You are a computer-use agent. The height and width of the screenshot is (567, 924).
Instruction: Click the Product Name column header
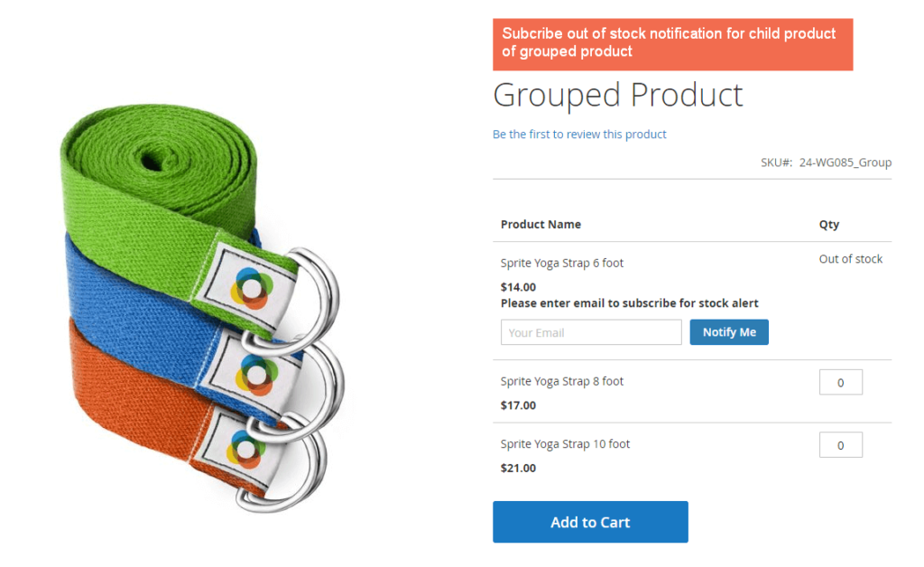pyautogui.click(x=541, y=225)
